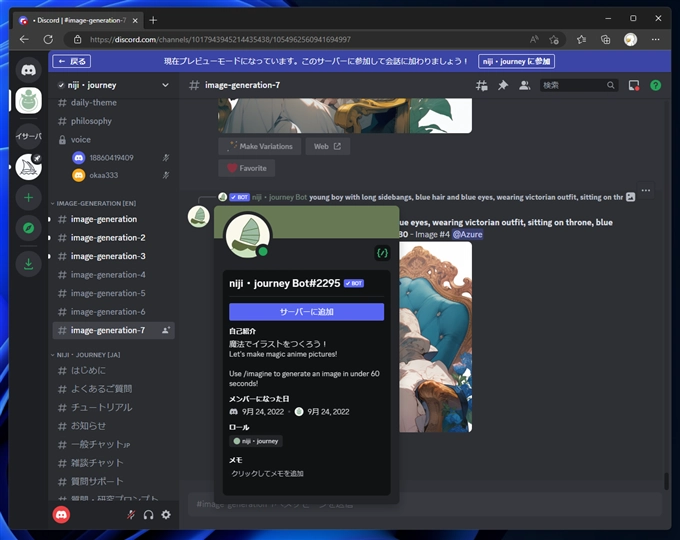Collapse NIJI・JOURNEY [JA] category
This screenshot has height=540, width=680.
pos(86,355)
